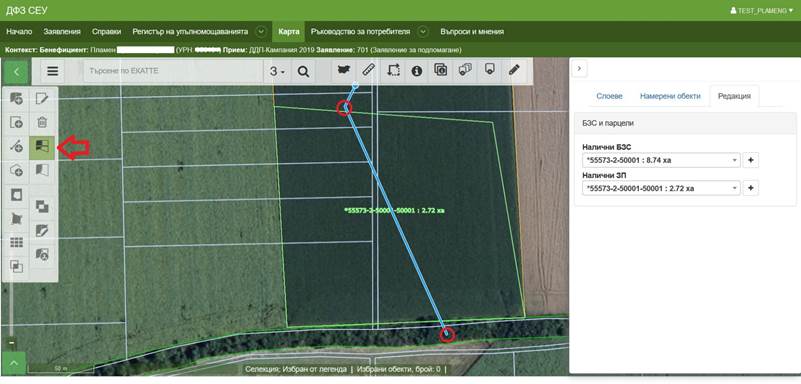Open the hamburger menu button

point(53,71)
